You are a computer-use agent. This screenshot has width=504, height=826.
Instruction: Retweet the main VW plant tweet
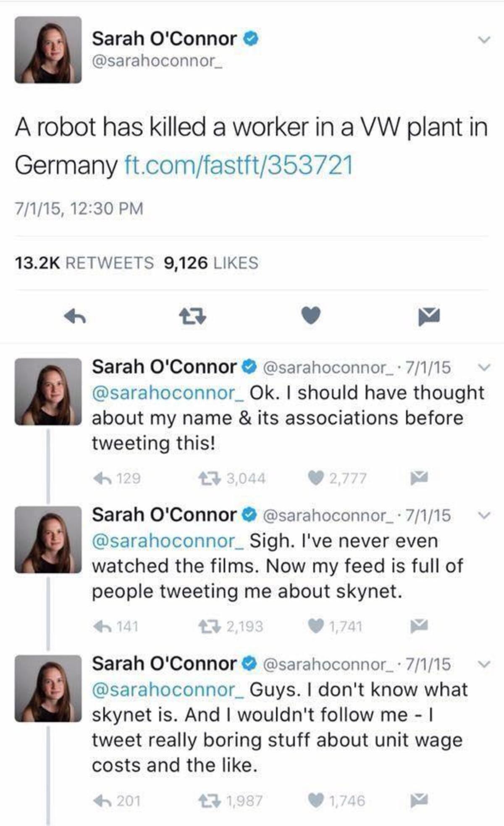point(192,316)
